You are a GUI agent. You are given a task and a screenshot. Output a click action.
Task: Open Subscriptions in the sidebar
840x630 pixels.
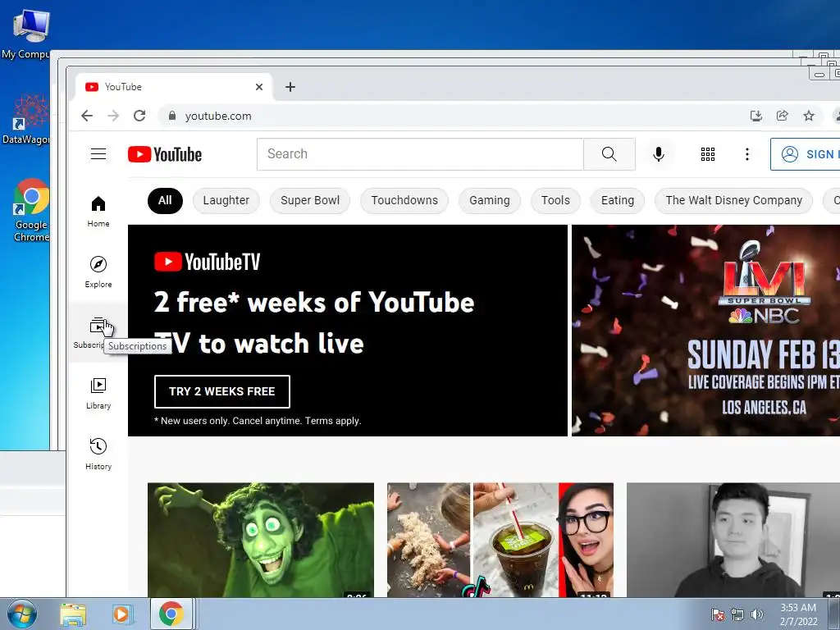98,332
